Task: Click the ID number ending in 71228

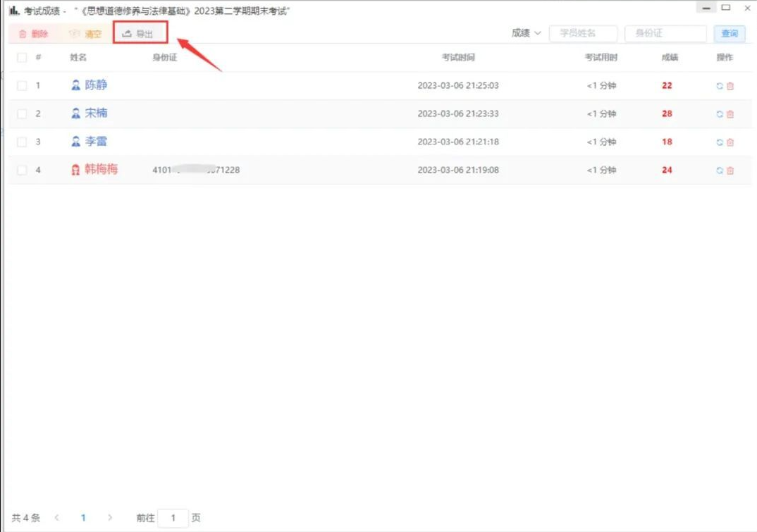Action: 196,170
